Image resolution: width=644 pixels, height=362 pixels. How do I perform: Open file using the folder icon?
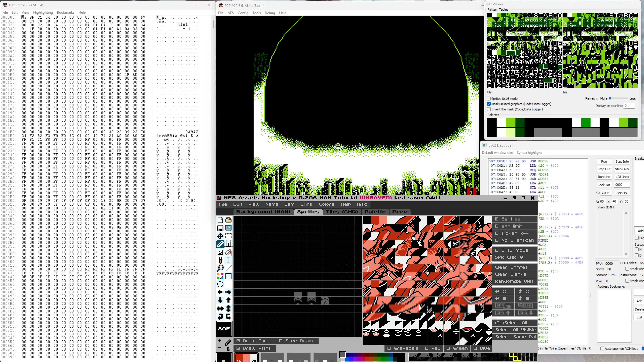click(x=228, y=220)
